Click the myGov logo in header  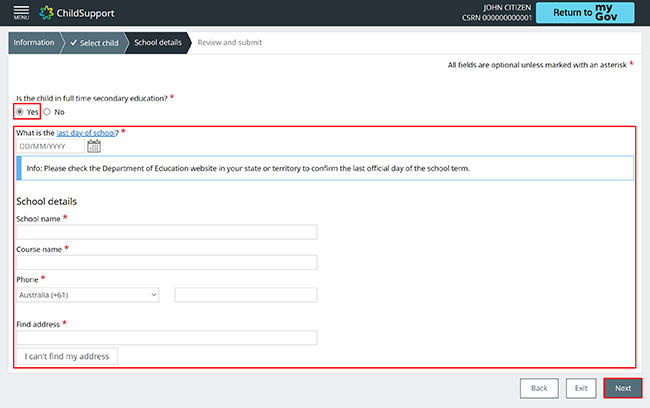[x=606, y=13]
